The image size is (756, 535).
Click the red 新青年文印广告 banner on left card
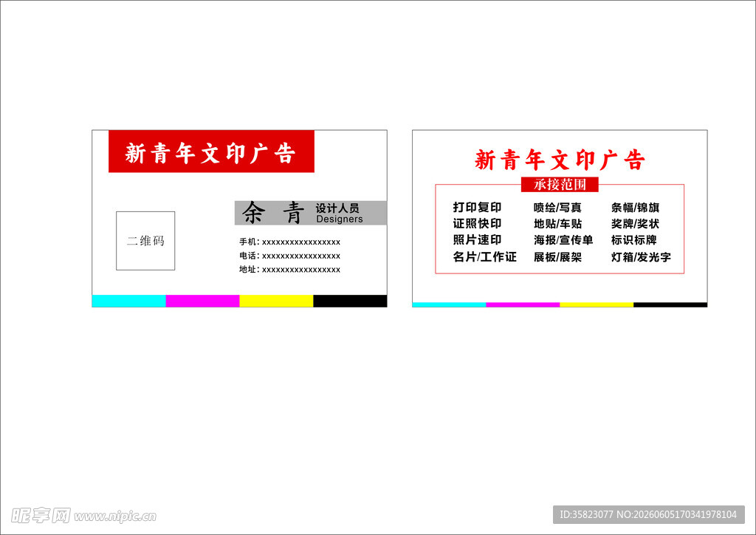click(x=211, y=151)
